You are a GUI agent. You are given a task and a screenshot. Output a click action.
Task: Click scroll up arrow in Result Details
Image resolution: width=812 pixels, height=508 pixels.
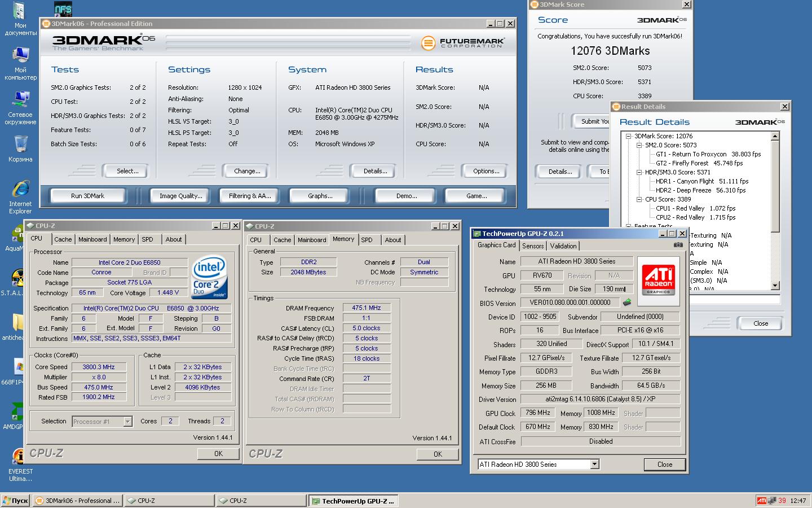775,136
